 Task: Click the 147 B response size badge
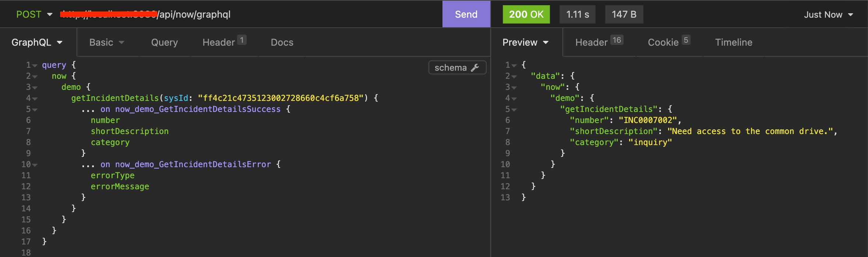coord(624,14)
